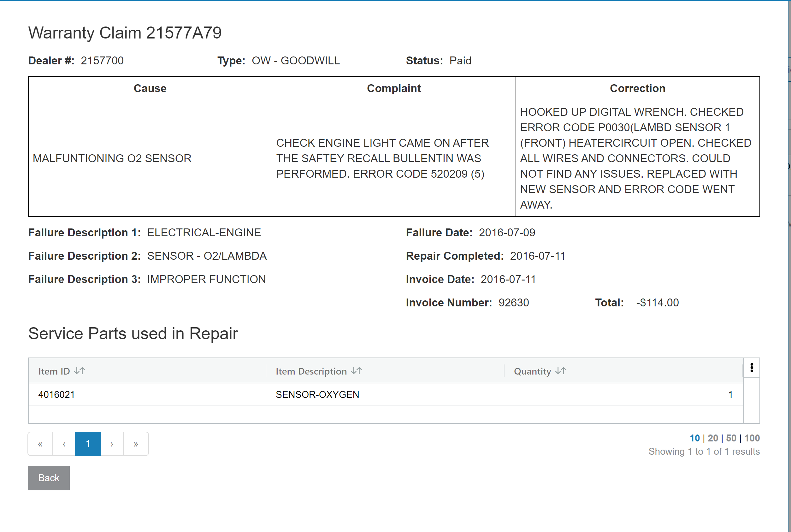Show 10 results per page
Screen dimensions: 791x532
click(x=694, y=438)
